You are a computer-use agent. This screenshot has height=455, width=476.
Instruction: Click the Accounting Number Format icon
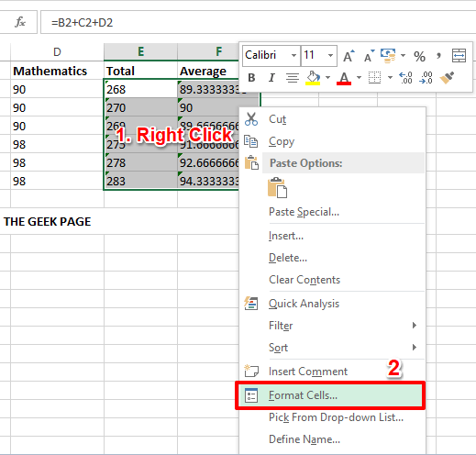pyautogui.click(x=388, y=56)
